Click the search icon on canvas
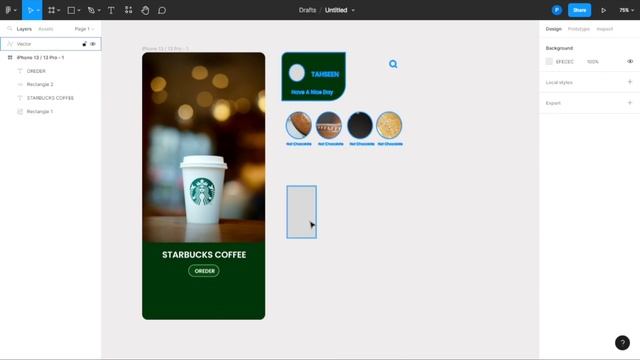Viewport: 640px width, 360px height. pyautogui.click(x=393, y=64)
